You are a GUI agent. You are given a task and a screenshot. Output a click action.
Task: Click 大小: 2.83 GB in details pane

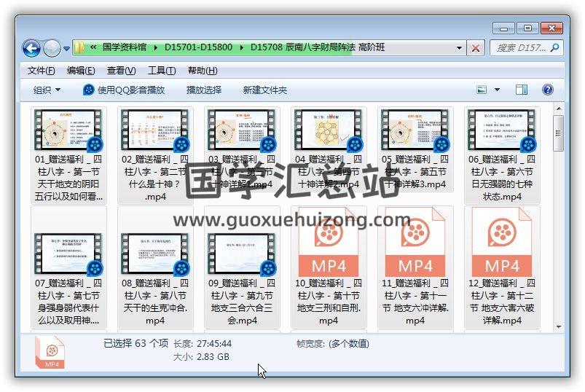point(201,357)
